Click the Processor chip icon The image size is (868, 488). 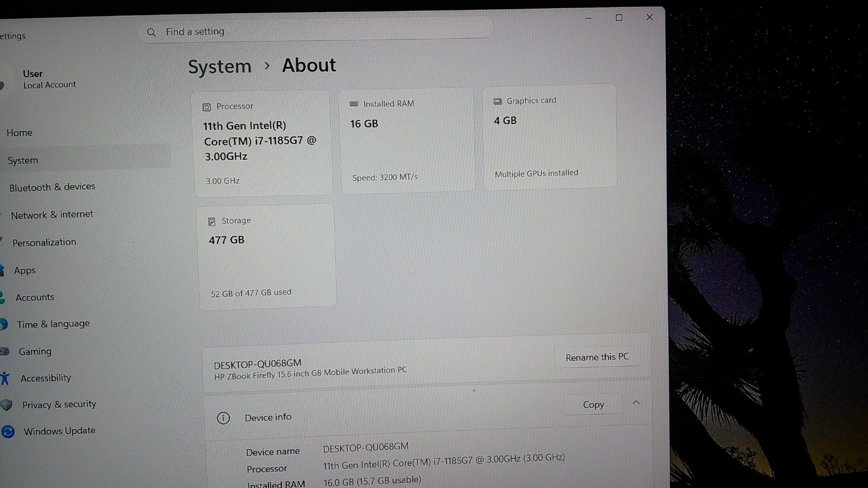[x=207, y=107]
